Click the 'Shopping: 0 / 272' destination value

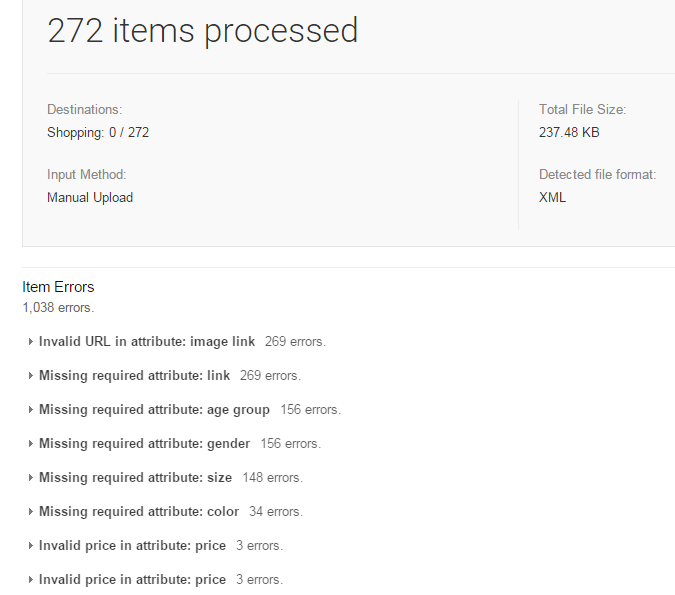[98, 132]
